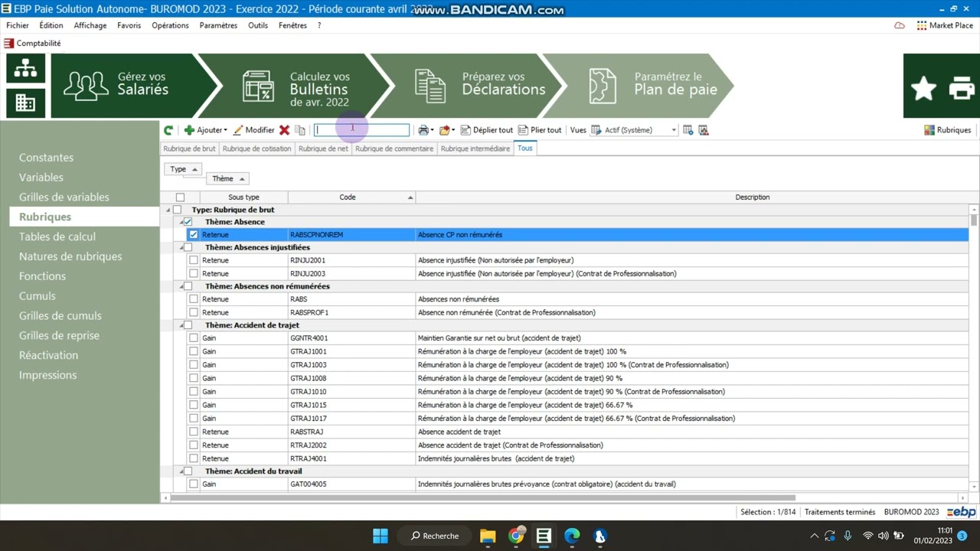Uncheck the RABSCPNONREM row checkbox
This screenshot has width=980, height=551.
pos(193,235)
